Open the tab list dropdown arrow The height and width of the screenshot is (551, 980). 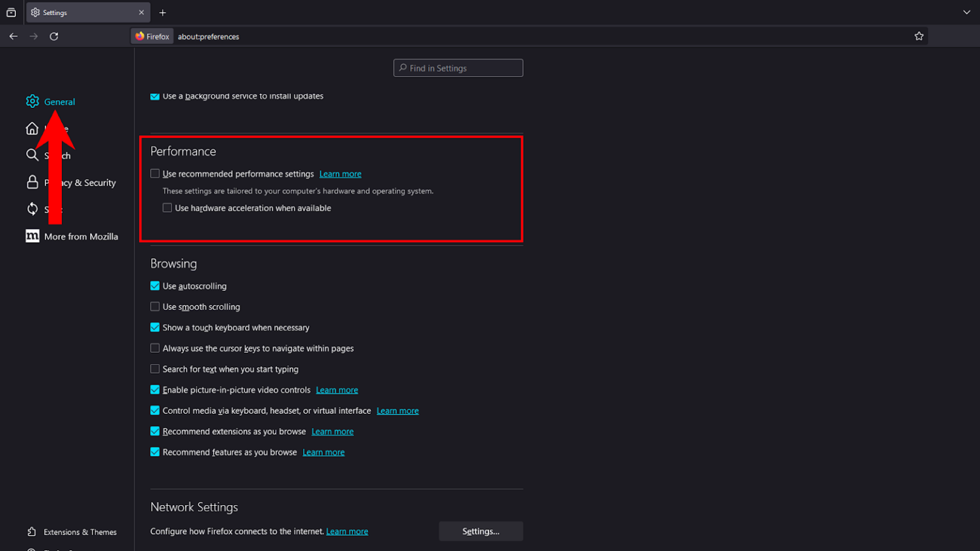coord(965,12)
